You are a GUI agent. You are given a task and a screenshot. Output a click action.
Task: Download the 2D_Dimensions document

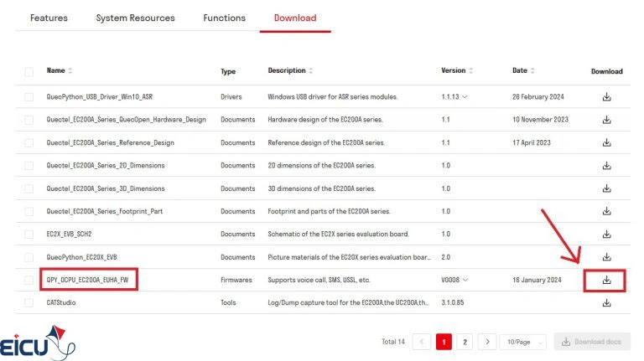click(606, 166)
